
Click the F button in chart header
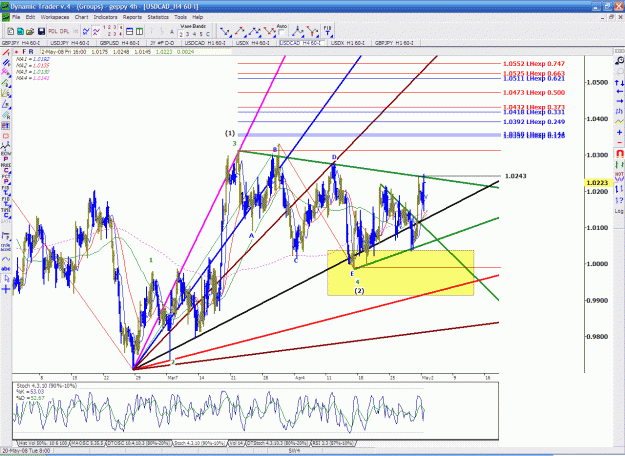pyautogui.click(x=24, y=52)
